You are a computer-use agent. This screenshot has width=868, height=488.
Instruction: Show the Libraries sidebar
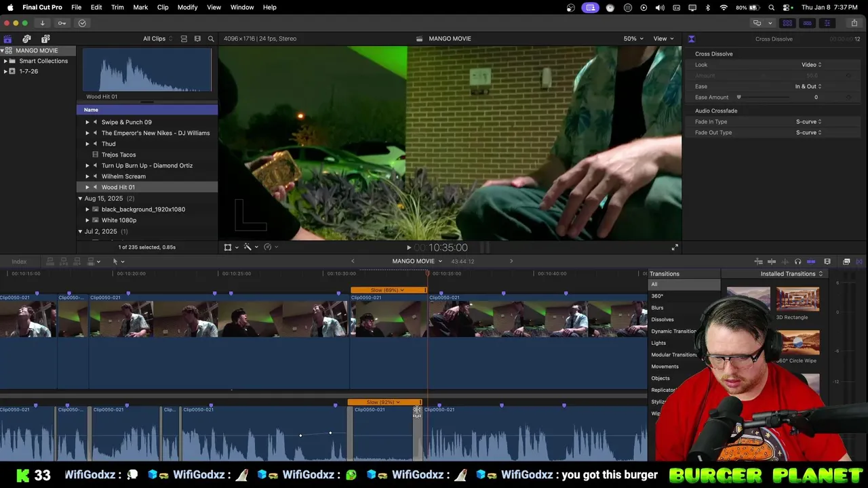(7, 39)
